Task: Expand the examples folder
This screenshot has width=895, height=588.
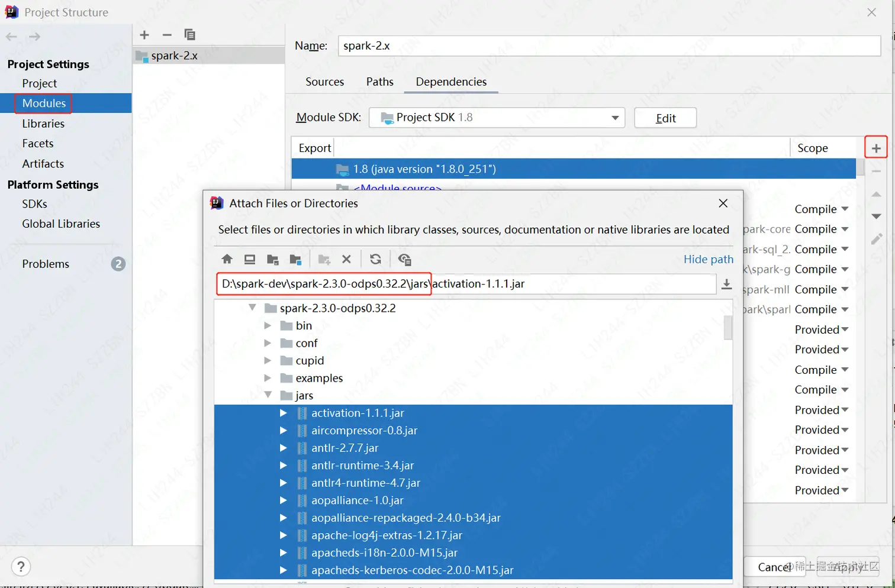Action: point(268,378)
